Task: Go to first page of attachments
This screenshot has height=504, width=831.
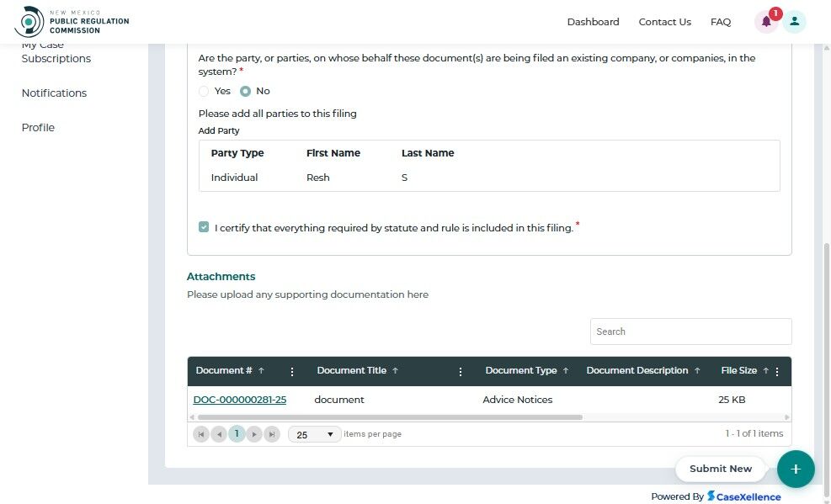Action: click(x=201, y=434)
